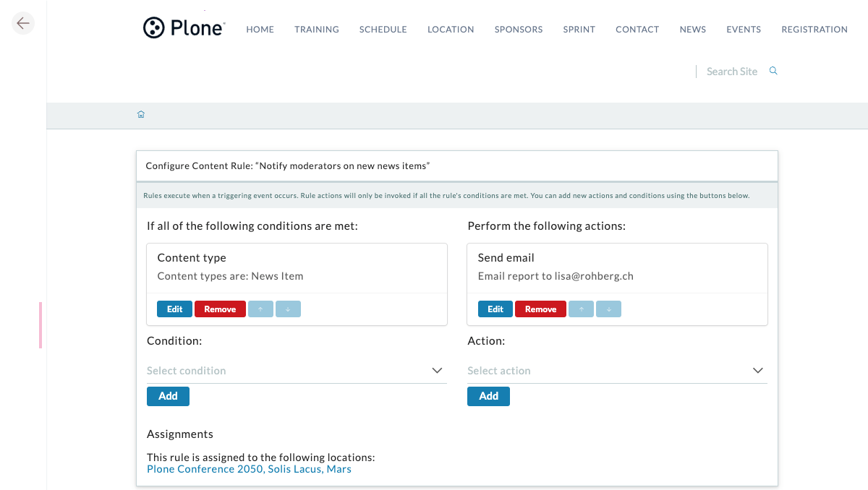The width and height of the screenshot is (868, 490).
Task: Open Plone Conference 2050 assignment link
Action: 249,469
